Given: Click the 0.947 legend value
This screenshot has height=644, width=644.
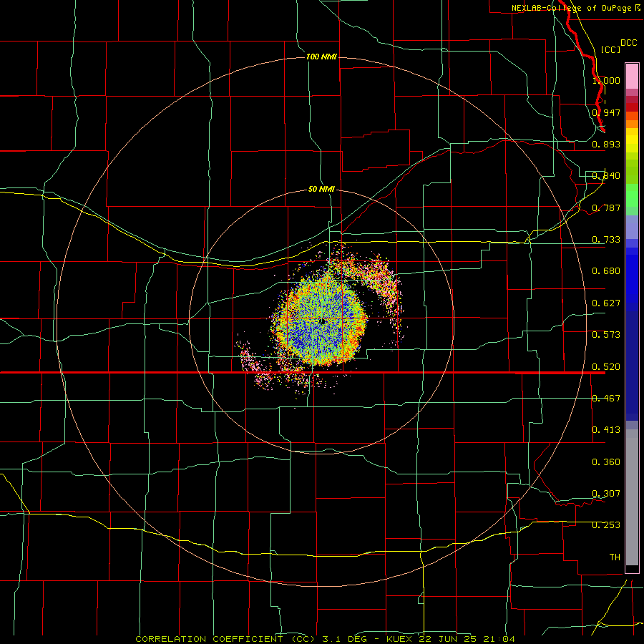Looking at the screenshot, I should [606, 112].
